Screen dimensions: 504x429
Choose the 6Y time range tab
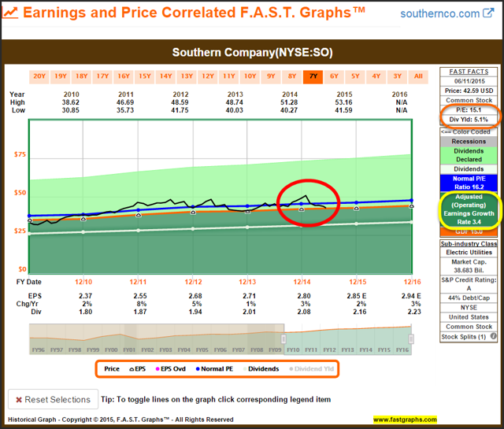pyautogui.click(x=334, y=76)
